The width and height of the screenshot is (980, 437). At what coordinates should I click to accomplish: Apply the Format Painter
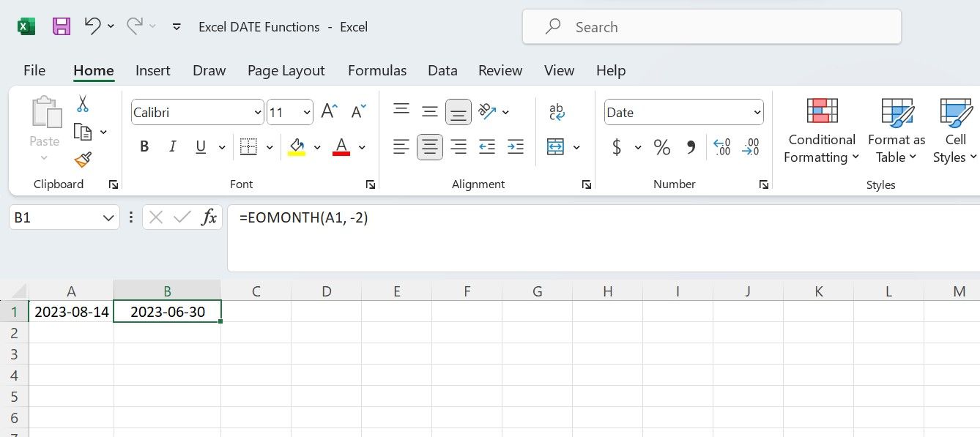[83, 160]
